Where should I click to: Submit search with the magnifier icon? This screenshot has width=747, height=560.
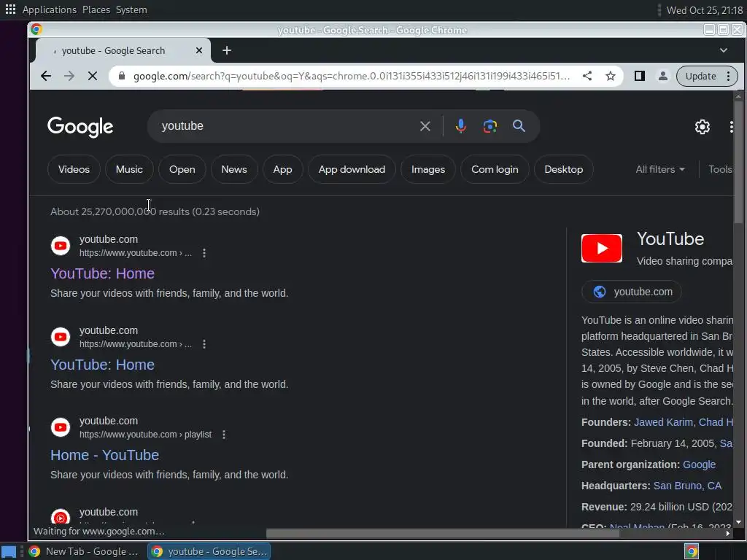click(519, 126)
